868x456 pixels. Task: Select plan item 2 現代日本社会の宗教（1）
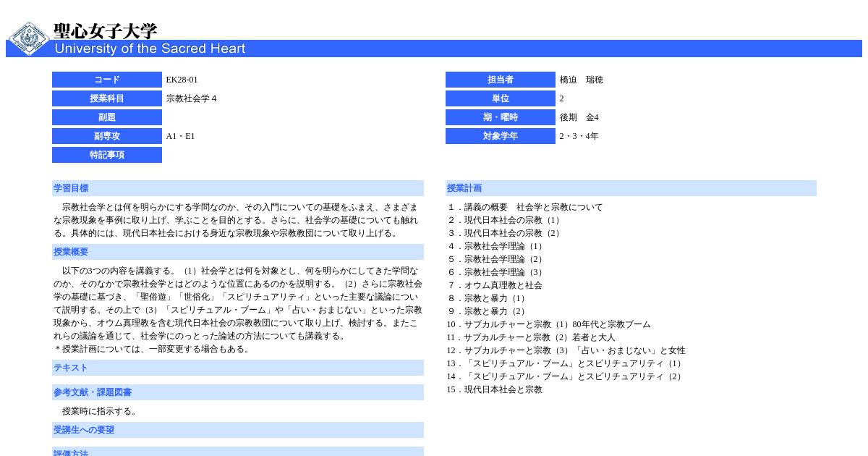tap(505, 220)
